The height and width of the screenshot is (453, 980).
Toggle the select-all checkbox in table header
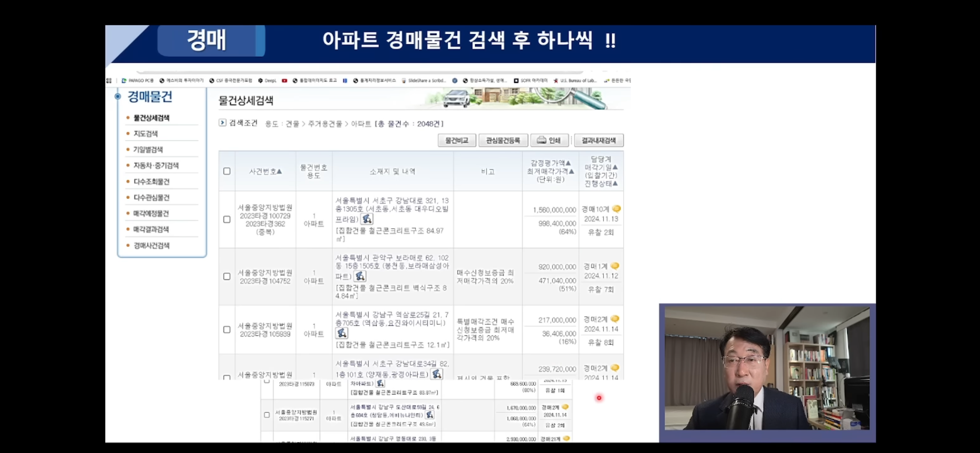(x=227, y=171)
